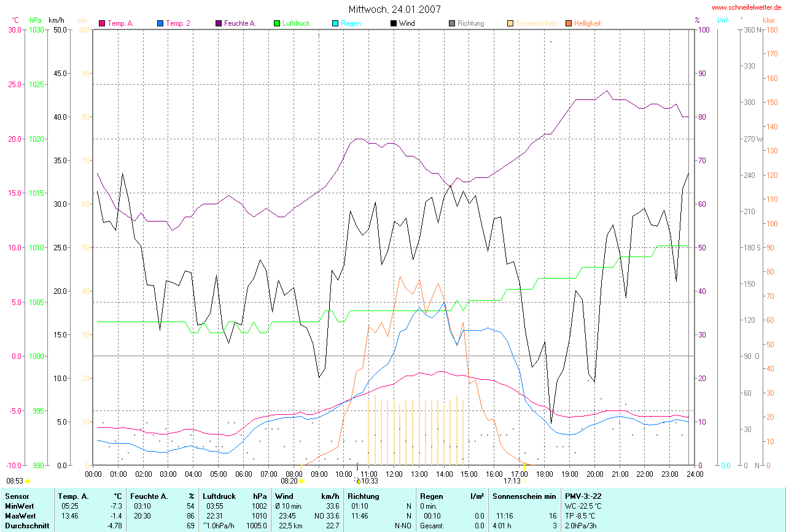786x532 pixels.
Task: Open the www.schneifelwetter.de link
Action: tap(747, 7)
